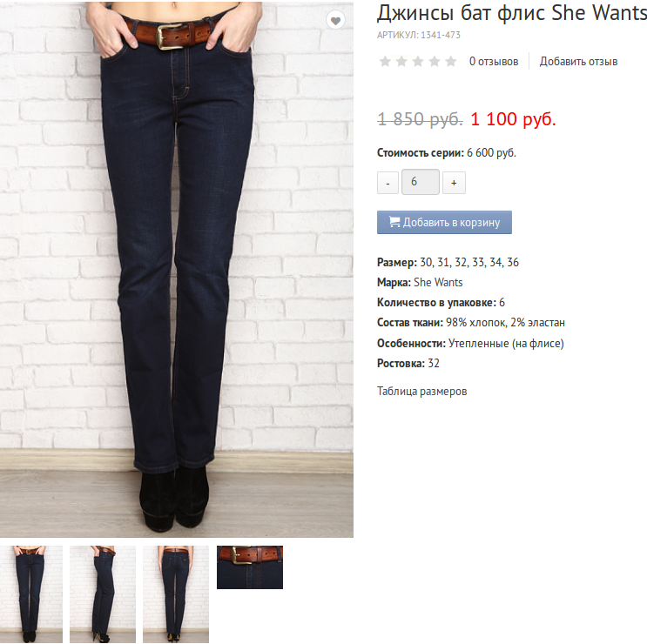Click the fifth rating star

tap(451, 62)
